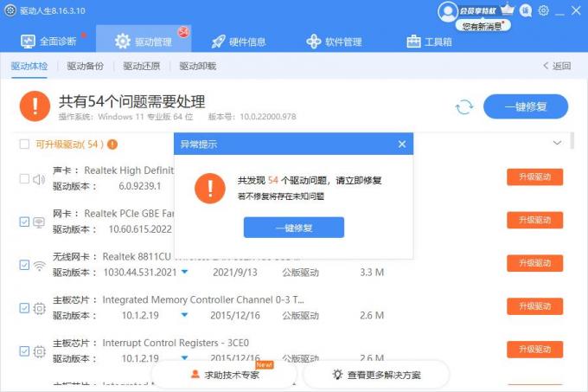
Task: Tick the 声卡 Realtek High Definition checkbox
Action: 24,179
